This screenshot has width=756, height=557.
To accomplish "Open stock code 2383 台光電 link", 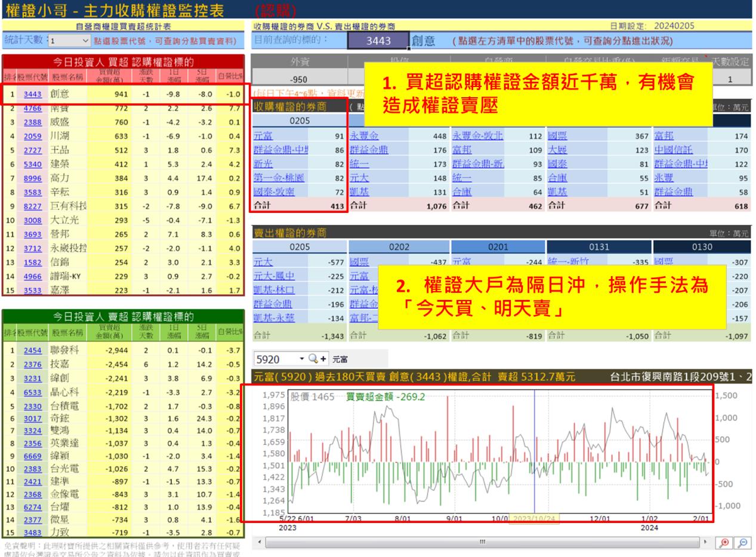I will click(x=32, y=469).
